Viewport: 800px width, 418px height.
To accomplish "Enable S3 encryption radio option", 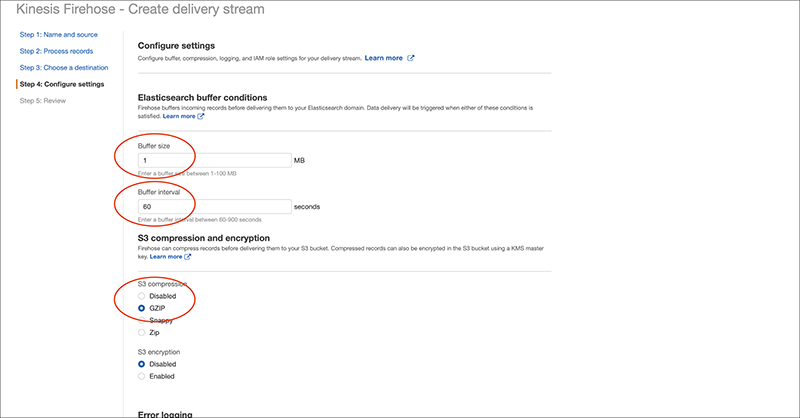I will [141, 376].
